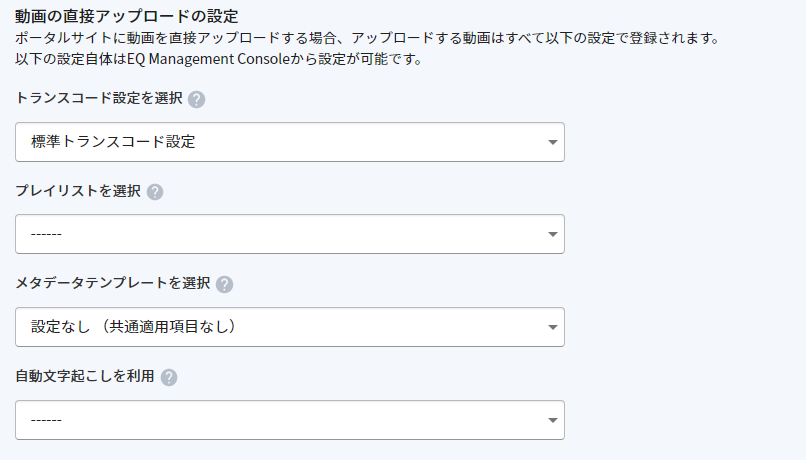This screenshot has height=460, width=806.
Task: Click the help icon beside トランスコード設定を選択
Action: [x=196, y=99]
